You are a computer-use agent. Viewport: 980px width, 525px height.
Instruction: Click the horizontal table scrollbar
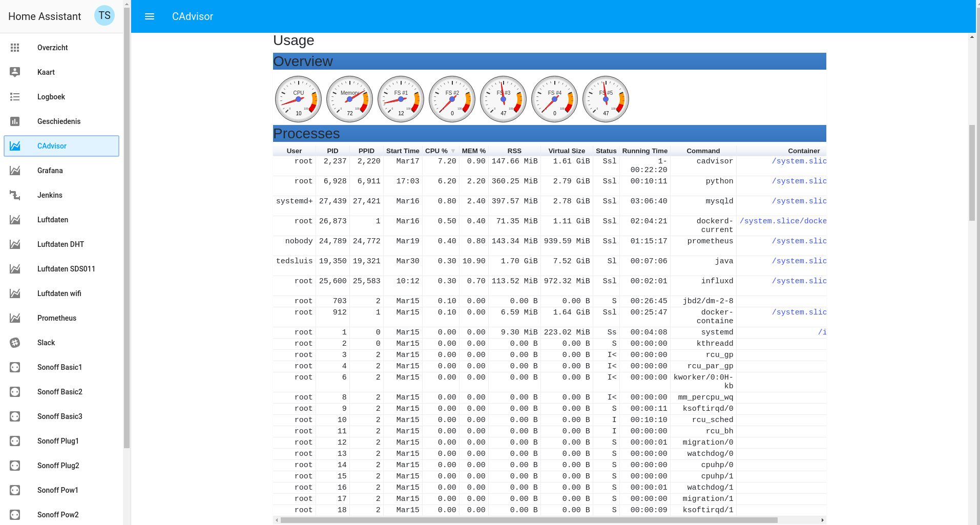pyautogui.click(x=529, y=520)
